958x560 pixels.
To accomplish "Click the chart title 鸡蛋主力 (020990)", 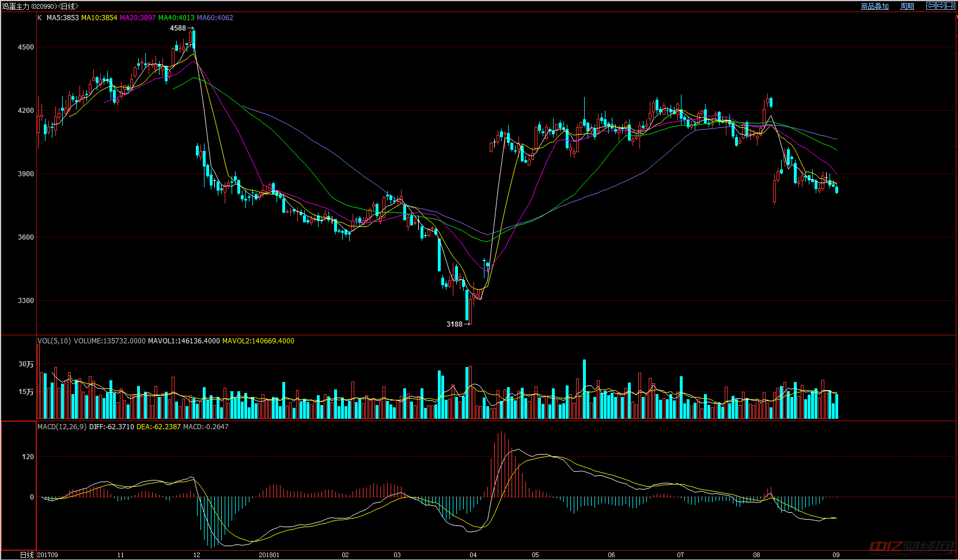I will (x=29, y=6).
